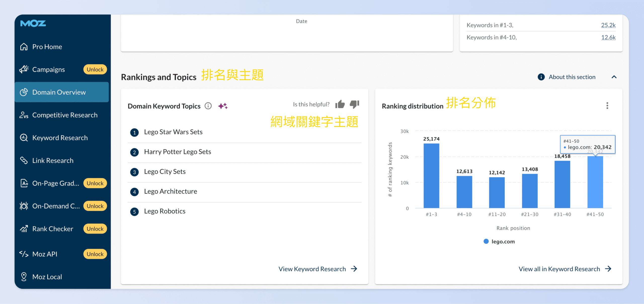Open the info tooltip beside Domain Keyword Topics
The width and height of the screenshot is (644, 304).
(x=208, y=106)
